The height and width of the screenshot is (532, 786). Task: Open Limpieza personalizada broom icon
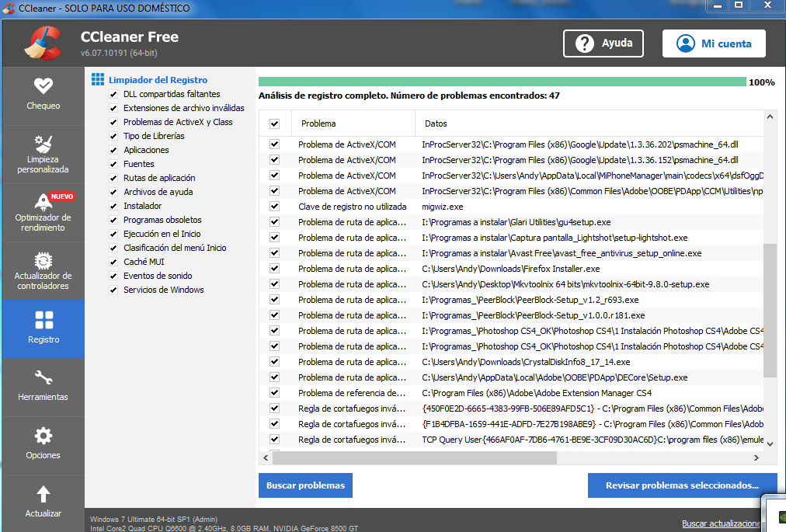[43, 144]
